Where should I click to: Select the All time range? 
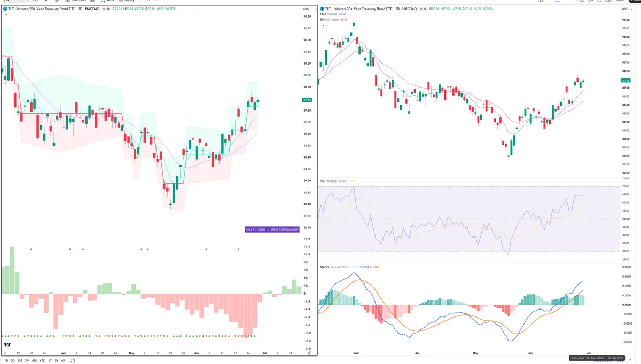tap(63, 361)
